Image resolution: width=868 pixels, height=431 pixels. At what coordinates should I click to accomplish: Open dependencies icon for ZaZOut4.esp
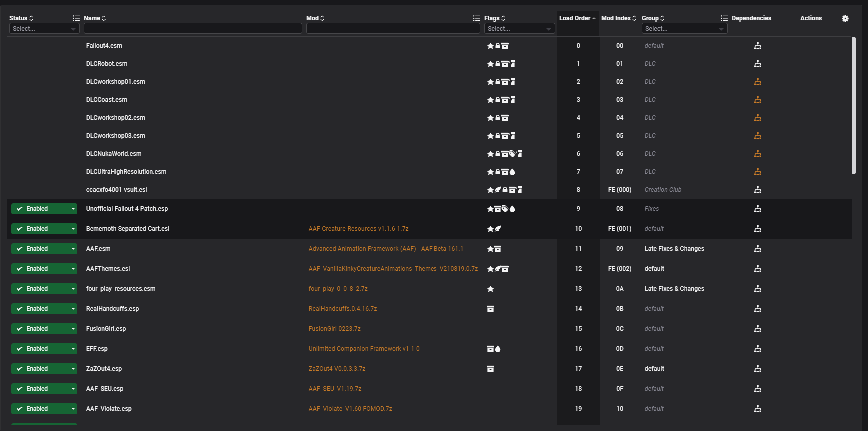click(x=757, y=369)
